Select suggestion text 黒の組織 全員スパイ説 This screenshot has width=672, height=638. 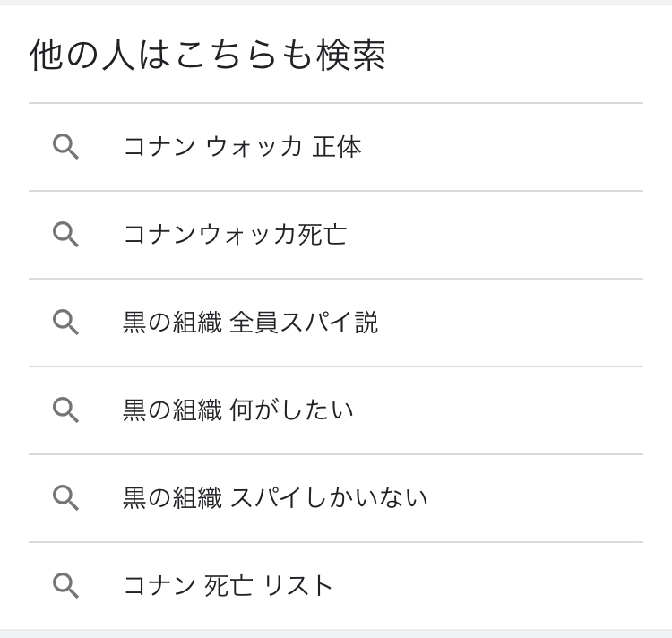coord(250,323)
